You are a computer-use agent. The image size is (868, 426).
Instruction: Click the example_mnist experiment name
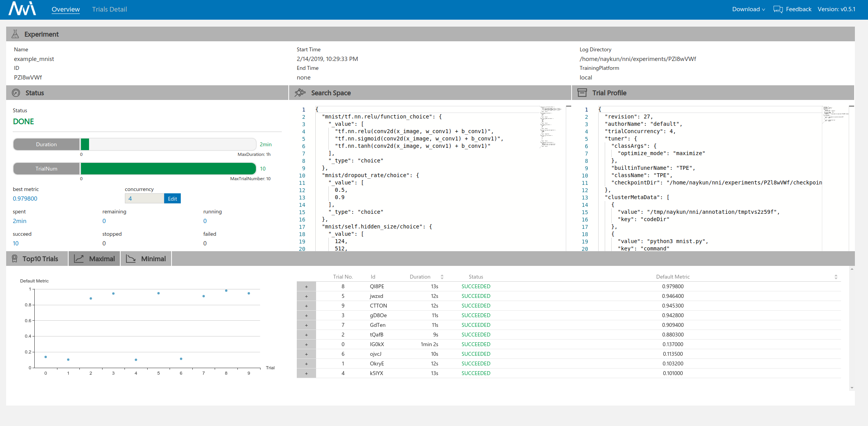click(34, 59)
